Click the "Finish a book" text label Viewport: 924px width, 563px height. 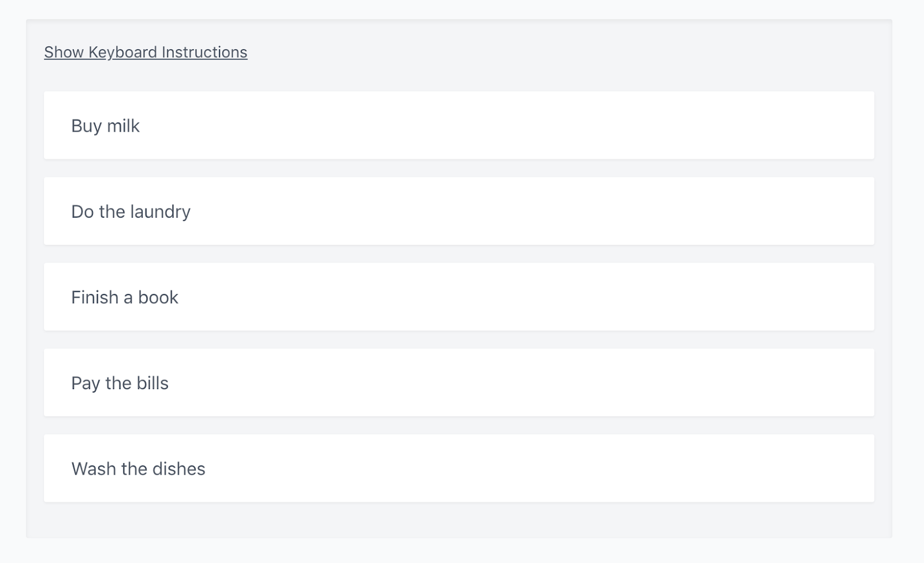125,297
